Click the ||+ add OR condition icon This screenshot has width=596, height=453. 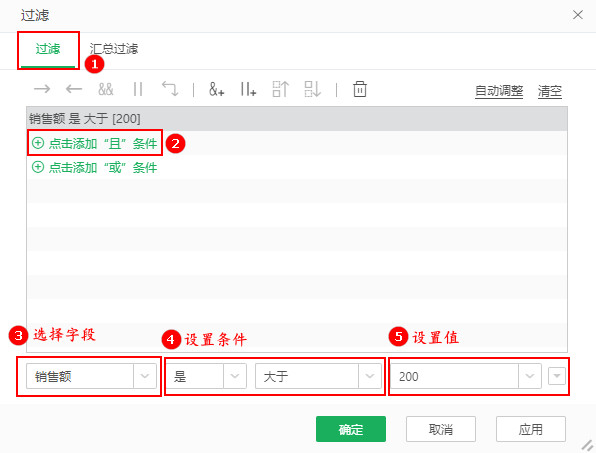(x=248, y=89)
